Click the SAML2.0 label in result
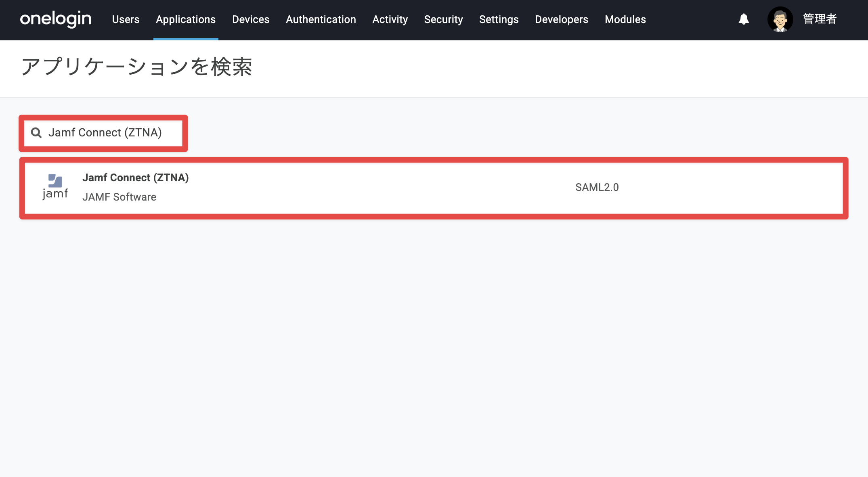Screen dimensions: 868x477 click(597, 187)
